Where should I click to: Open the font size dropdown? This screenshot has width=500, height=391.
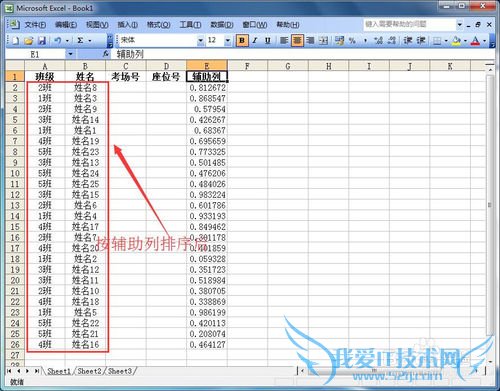pos(228,41)
